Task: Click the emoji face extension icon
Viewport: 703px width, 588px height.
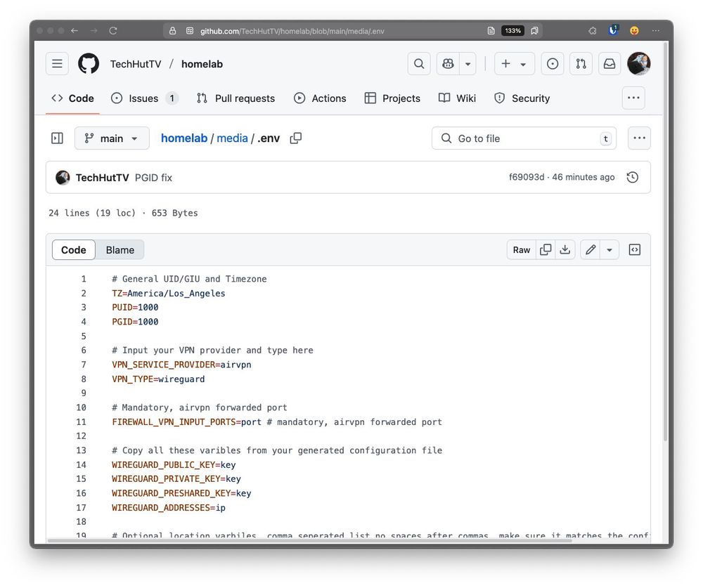Action: point(634,30)
